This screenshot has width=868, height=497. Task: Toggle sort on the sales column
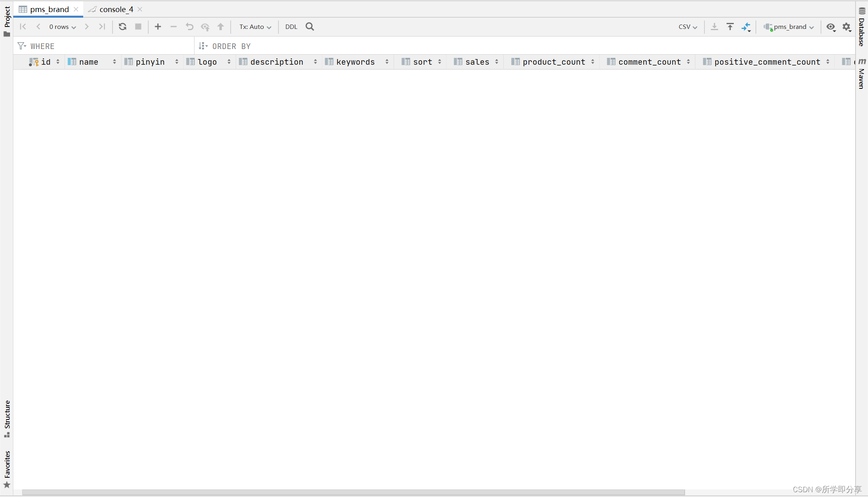pyautogui.click(x=496, y=62)
